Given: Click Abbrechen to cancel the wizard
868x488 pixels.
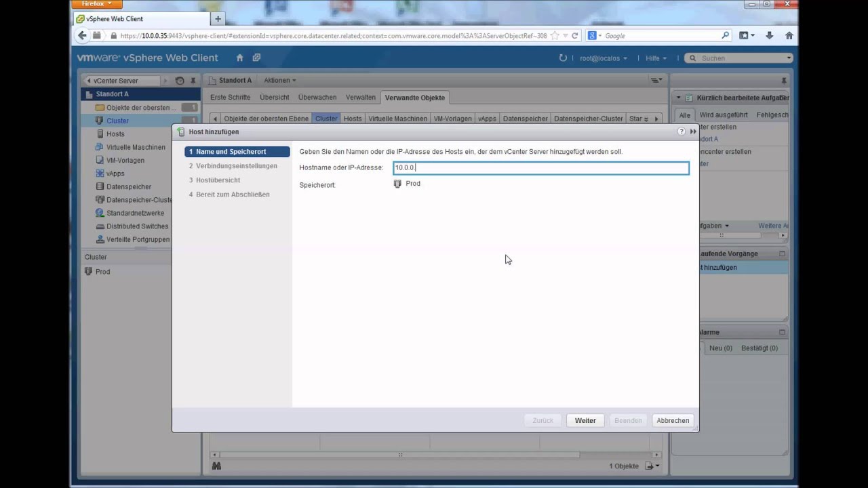Looking at the screenshot, I should [673, 421].
